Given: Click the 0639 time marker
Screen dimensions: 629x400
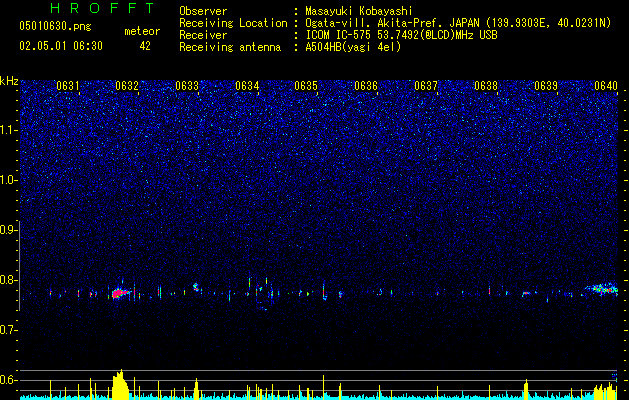Looking at the screenshot, I should click(x=546, y=86).
